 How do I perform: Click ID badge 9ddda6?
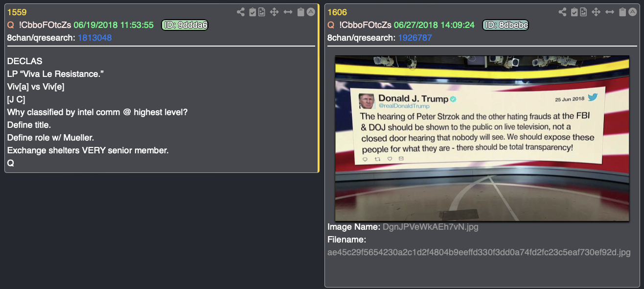(185, 25)
